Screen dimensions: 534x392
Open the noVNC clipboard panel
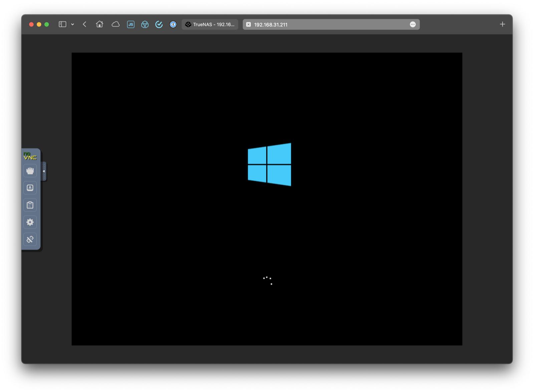[x=30, y=205]
